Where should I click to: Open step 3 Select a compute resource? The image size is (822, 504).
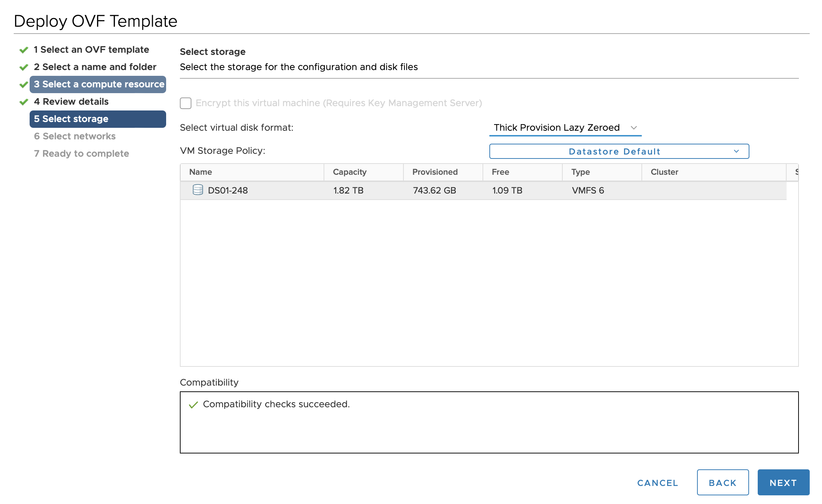tap(99, 84)
